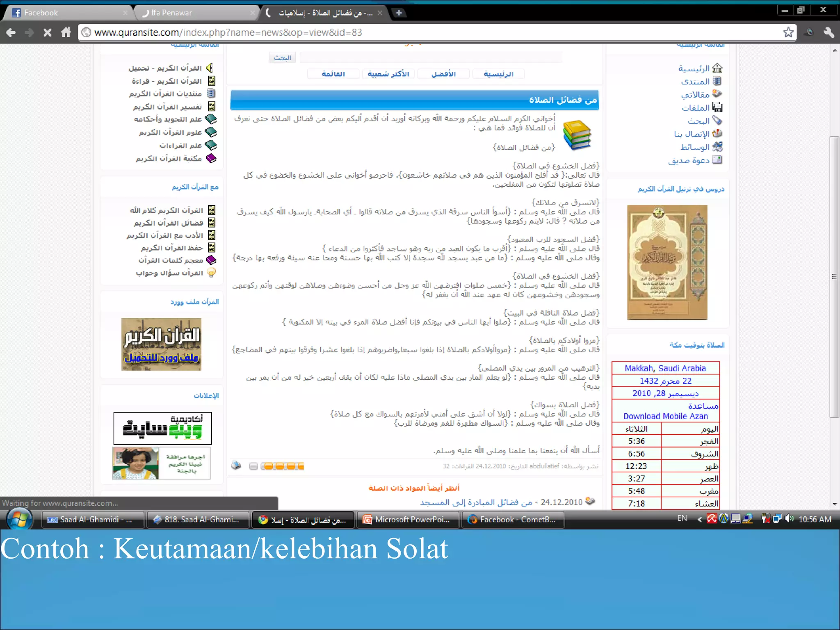Open دعوة صديق invite link
The height and width of the screenshot is (630, 840).
(x=695, y=160)
